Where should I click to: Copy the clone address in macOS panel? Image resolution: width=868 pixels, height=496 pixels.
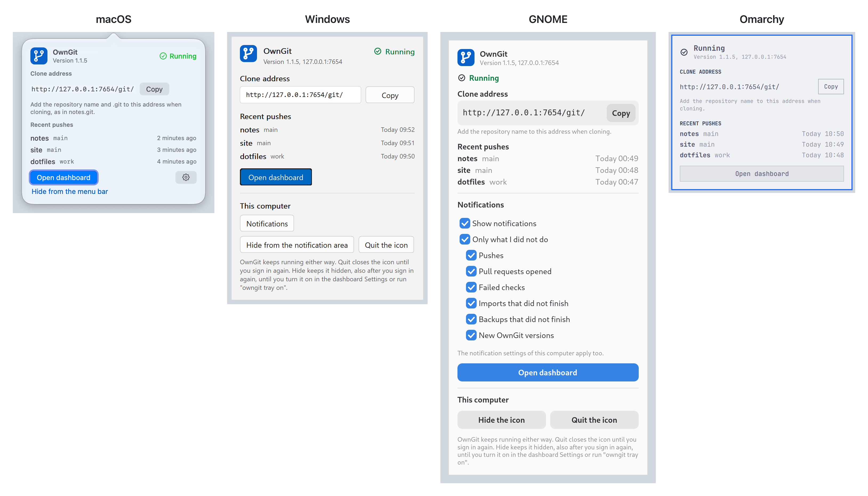[154, 89]
